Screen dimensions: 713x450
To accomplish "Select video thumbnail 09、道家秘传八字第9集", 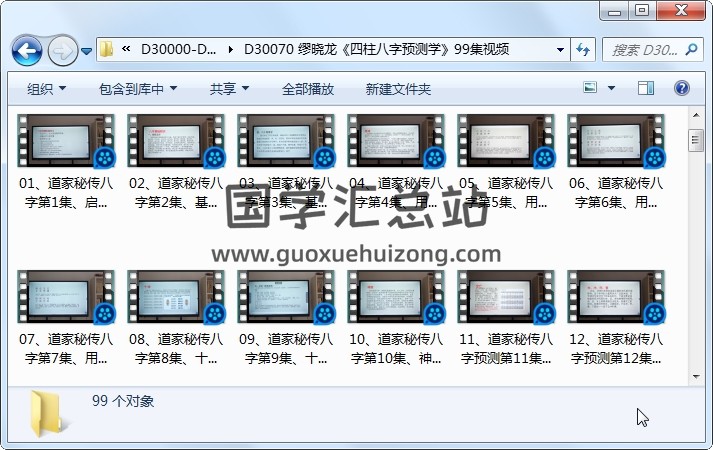I will (x=286, y=297).
